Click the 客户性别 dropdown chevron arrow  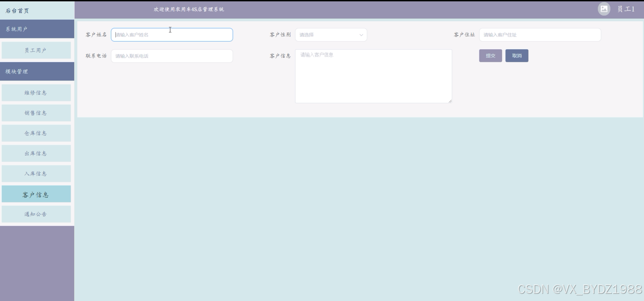pos(361,35)
